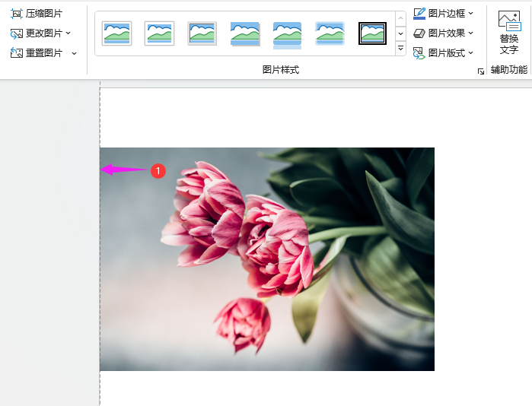
Task: Open the 图片版式 dropdown arrow
Action: pos(471,53)
